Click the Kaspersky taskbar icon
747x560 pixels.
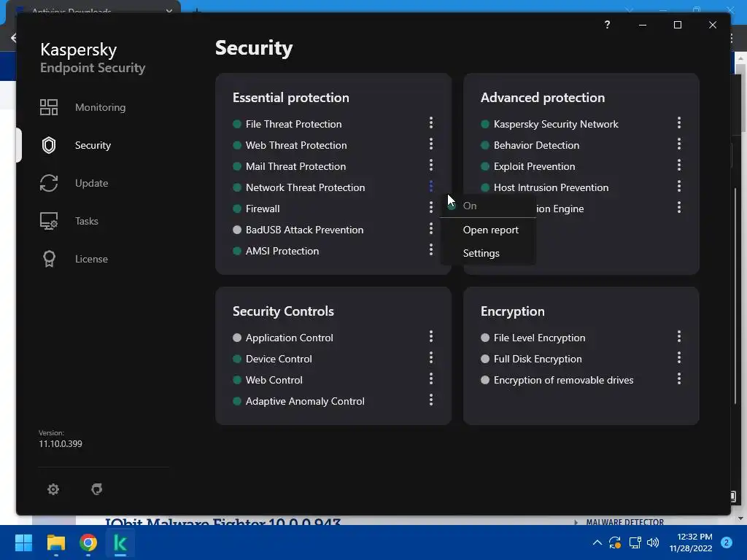[x=120, y=542]
